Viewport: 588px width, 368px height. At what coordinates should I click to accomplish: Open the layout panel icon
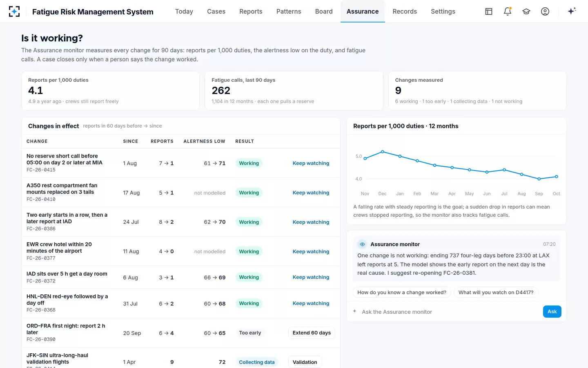click(x=489, y=11)
